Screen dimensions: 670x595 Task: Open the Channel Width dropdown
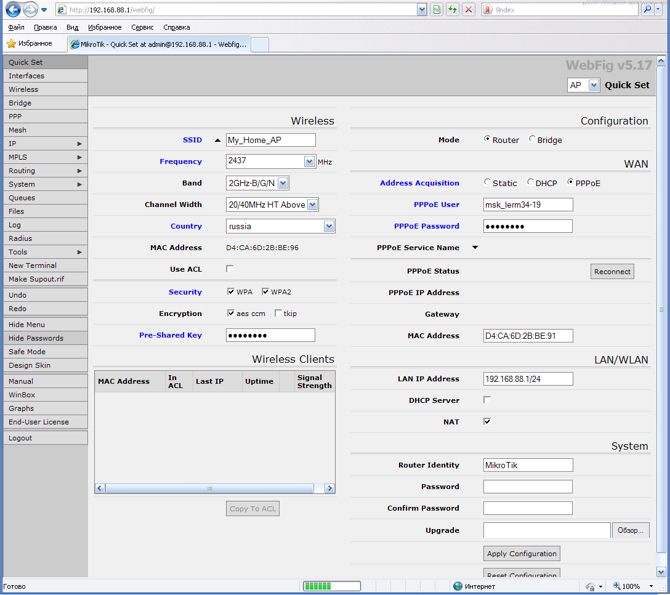[312, 205]
